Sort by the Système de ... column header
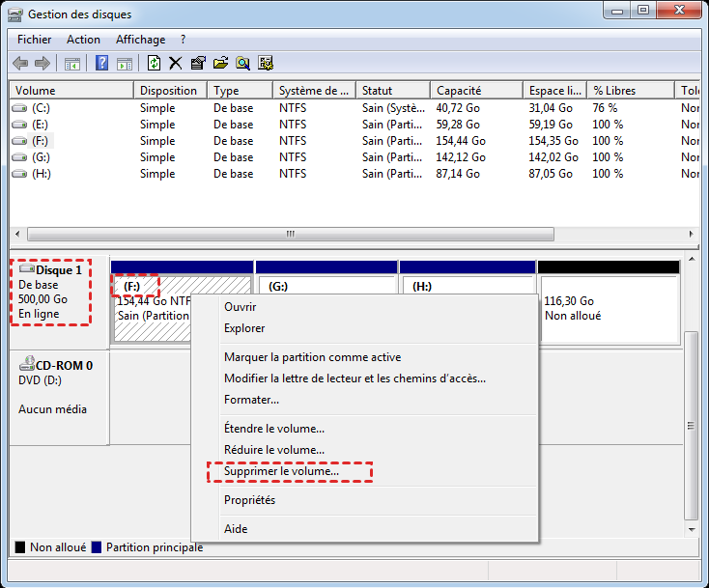Screen dimensions: 709x588 [314, 91]
